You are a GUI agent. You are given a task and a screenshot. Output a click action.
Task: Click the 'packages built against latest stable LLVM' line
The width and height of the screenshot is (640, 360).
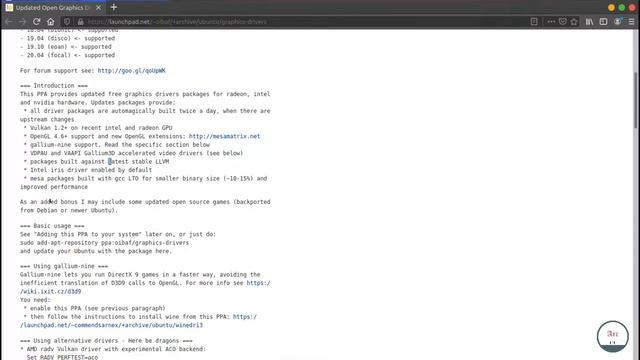click(96, 162)
